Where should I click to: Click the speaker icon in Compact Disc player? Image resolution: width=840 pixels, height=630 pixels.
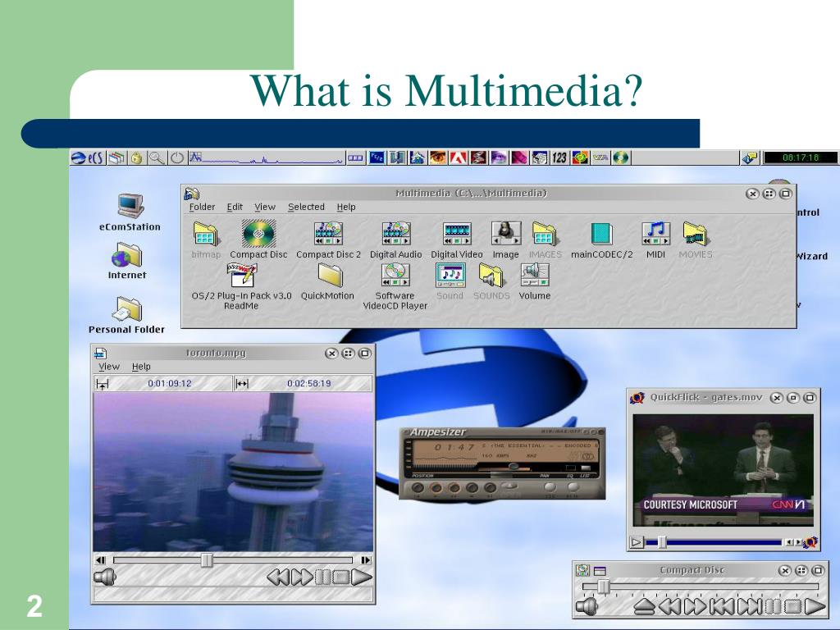(x=587, y=606)
